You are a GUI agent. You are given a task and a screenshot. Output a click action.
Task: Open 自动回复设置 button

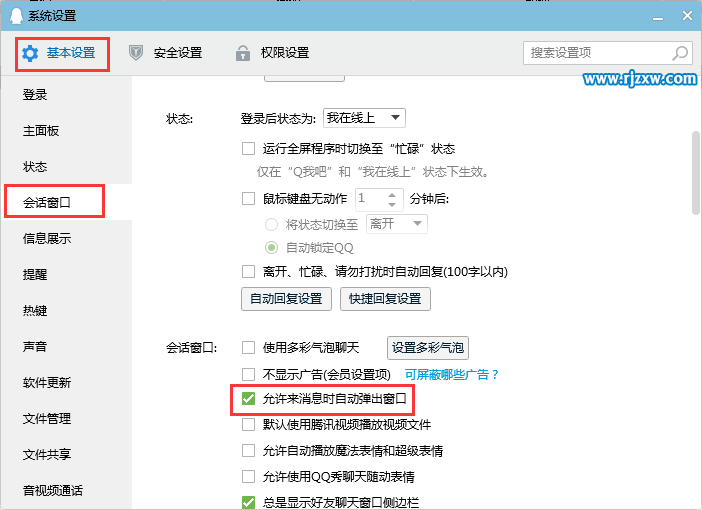click(286, 299)
